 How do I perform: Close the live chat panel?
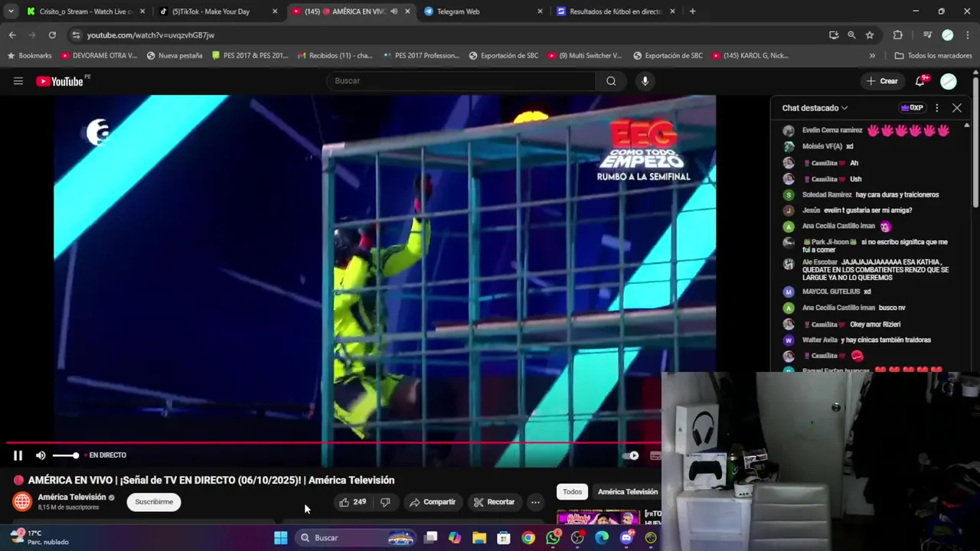pyautogui.click(x=956, y=108)
